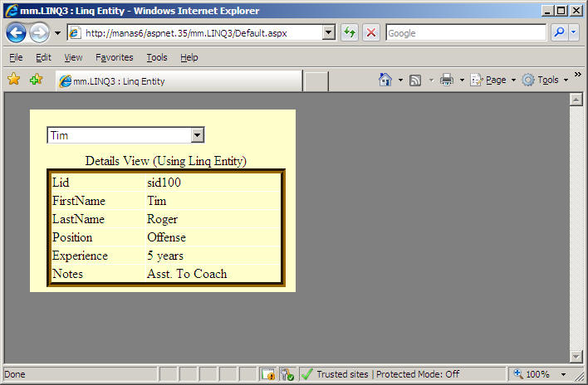Expand the Print options dropdown arrow
This screenshot has height=385, width=588.
pos(462,80)
